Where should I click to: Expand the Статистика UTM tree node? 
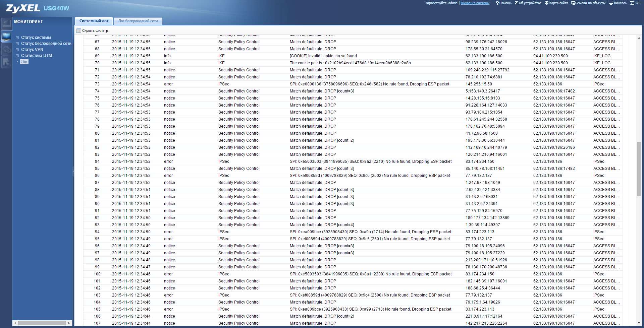(17, 56)
